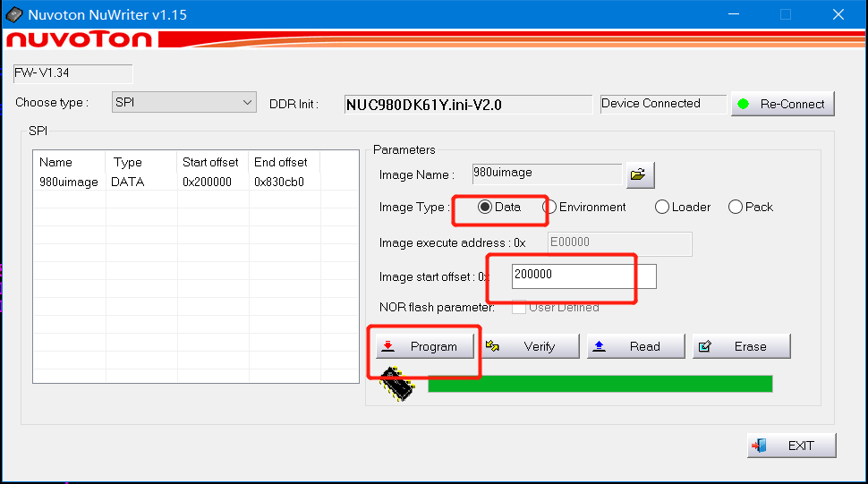Click the chip icon beside progress bar
This screenshot has height=484, width=868.
pyautogui.click(x=397, y=383)
